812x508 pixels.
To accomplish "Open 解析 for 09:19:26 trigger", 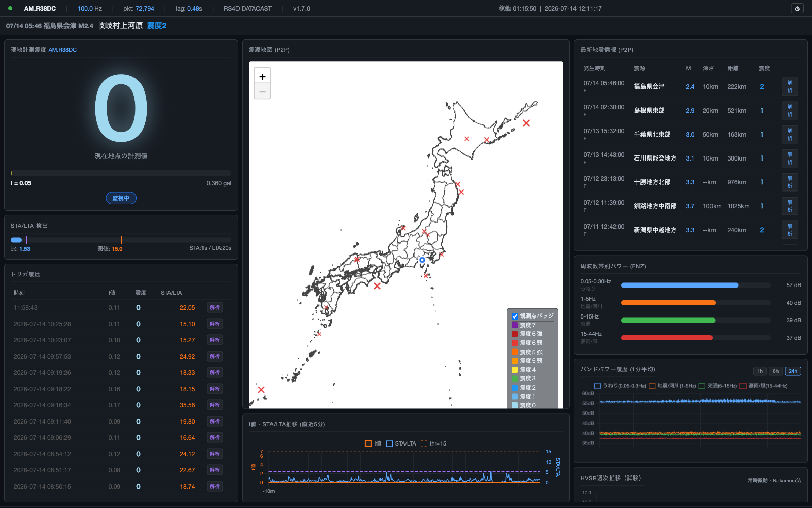I will click(215, 373).
